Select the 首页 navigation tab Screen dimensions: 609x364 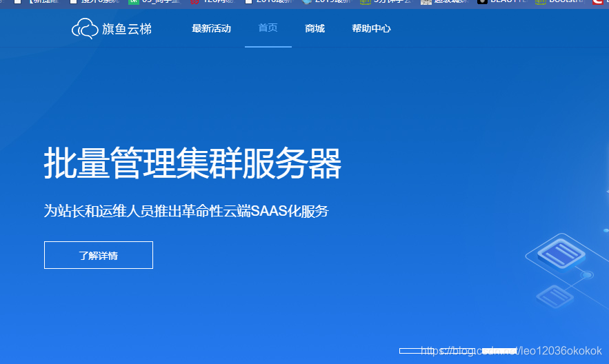coord(268,28)
